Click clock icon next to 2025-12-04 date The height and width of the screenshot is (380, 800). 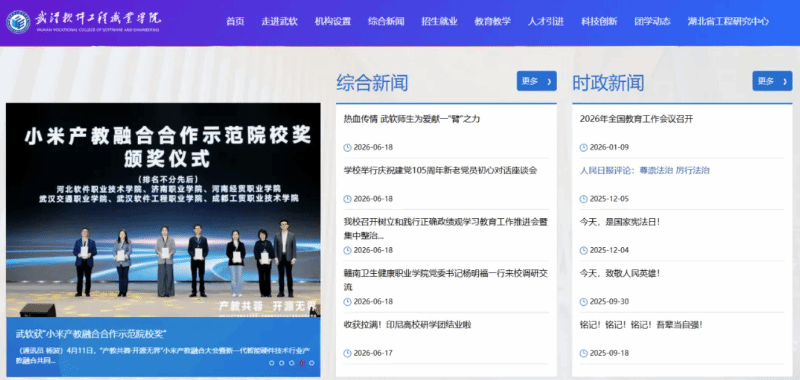pyautogui.click(x=584, y=250)
